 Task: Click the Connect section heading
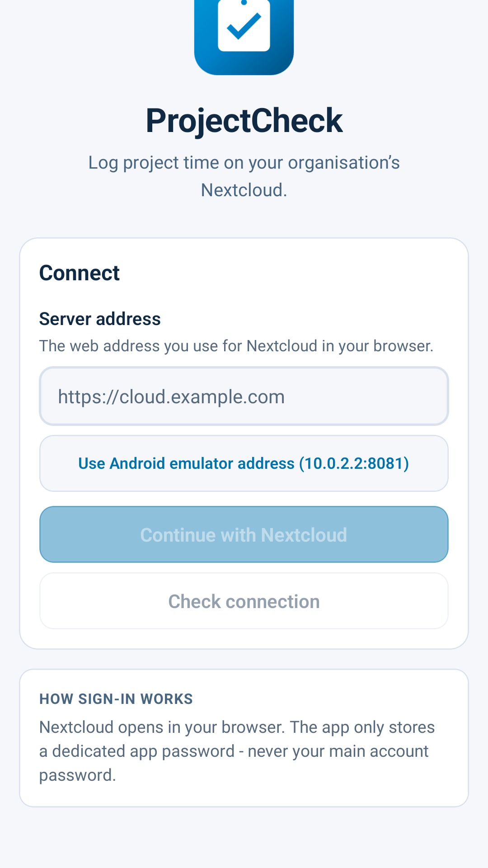[x=80, y=273]
